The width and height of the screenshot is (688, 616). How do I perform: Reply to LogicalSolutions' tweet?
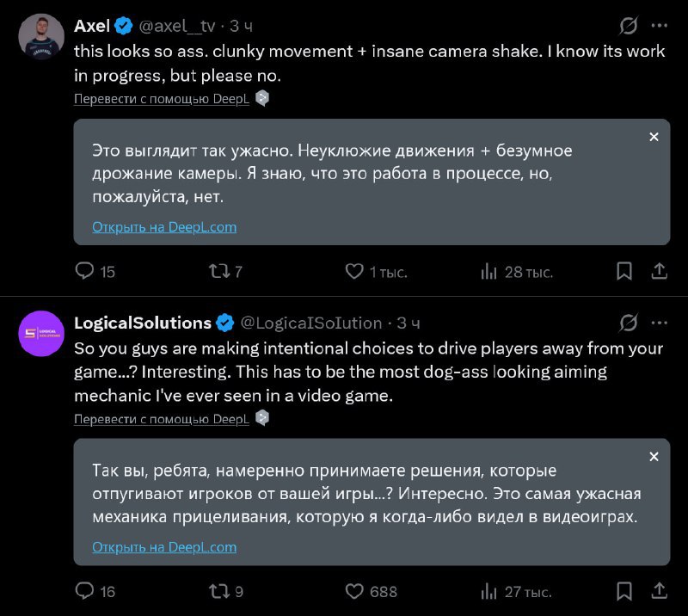85,591
